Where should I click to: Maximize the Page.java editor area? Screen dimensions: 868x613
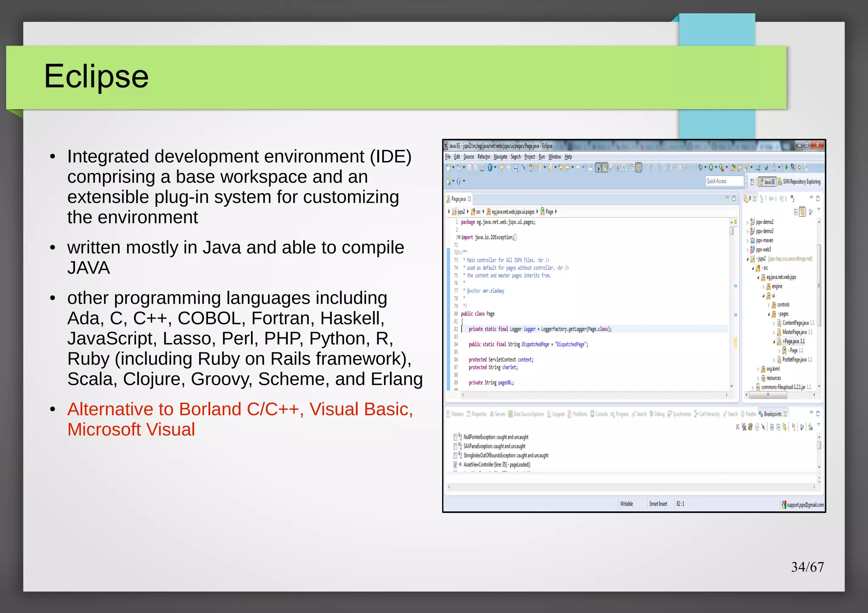click(734, 198)
